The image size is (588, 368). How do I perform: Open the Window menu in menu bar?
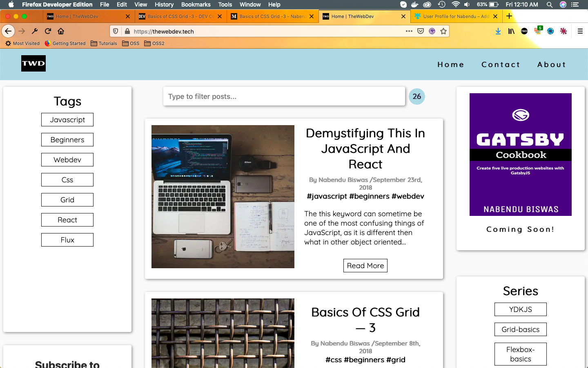(250, 4)
